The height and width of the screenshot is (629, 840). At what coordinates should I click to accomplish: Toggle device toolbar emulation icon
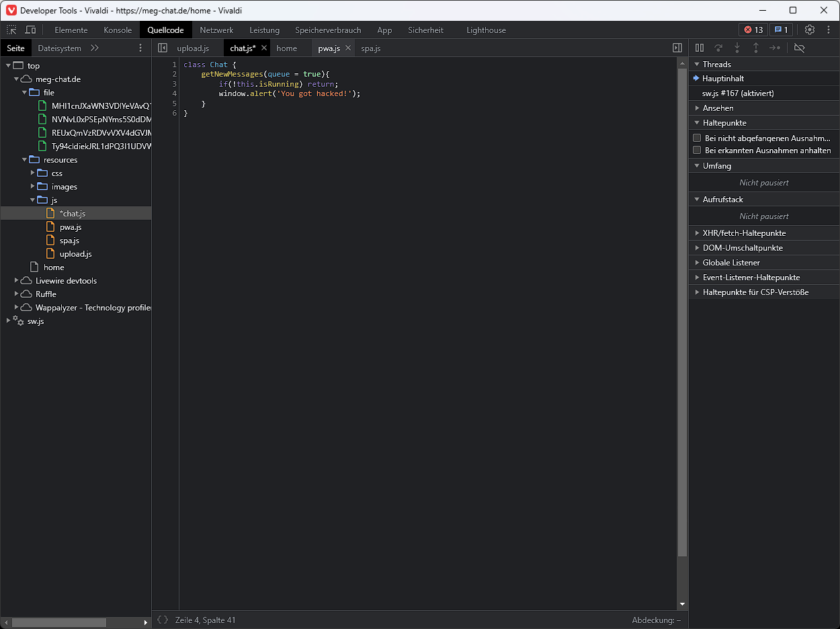point(30,30)
